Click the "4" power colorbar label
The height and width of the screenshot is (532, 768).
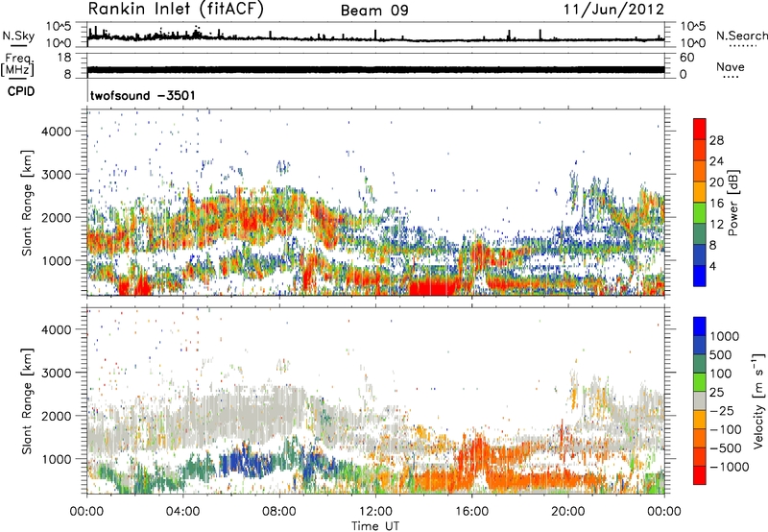pyautogui.click(x=712, y=266)
